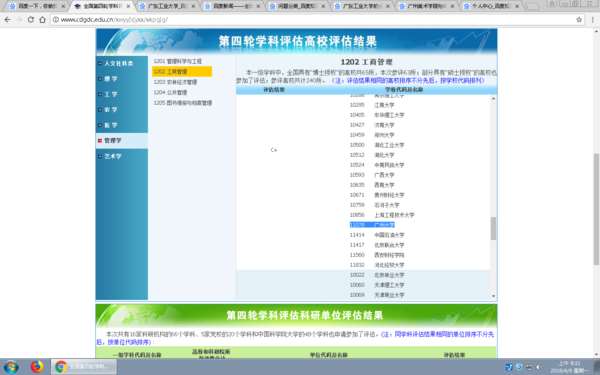Open subject 1205 图书情报与档案管理
This screenshot has height=375, width=600.
tap(183, 103)
